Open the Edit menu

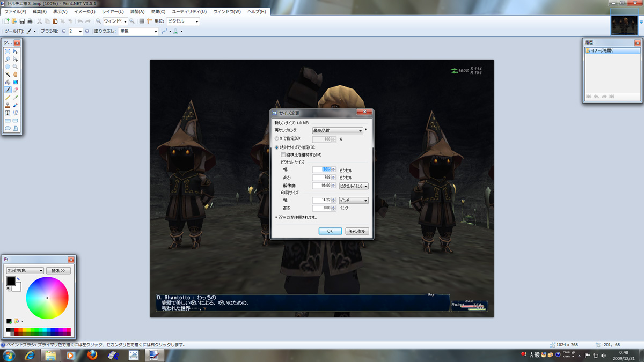[39, 11]
